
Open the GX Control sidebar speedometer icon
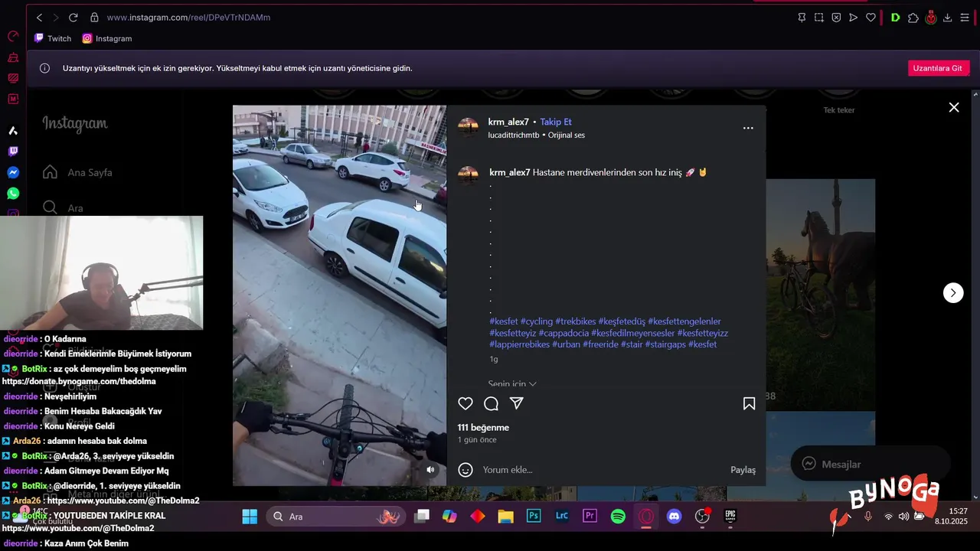pos(13,36)
